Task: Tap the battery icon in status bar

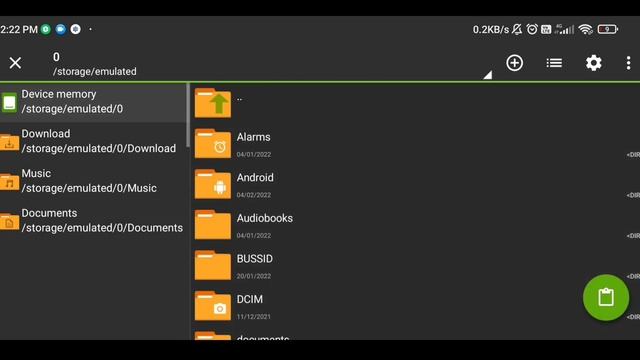Action: coord(607,29)
